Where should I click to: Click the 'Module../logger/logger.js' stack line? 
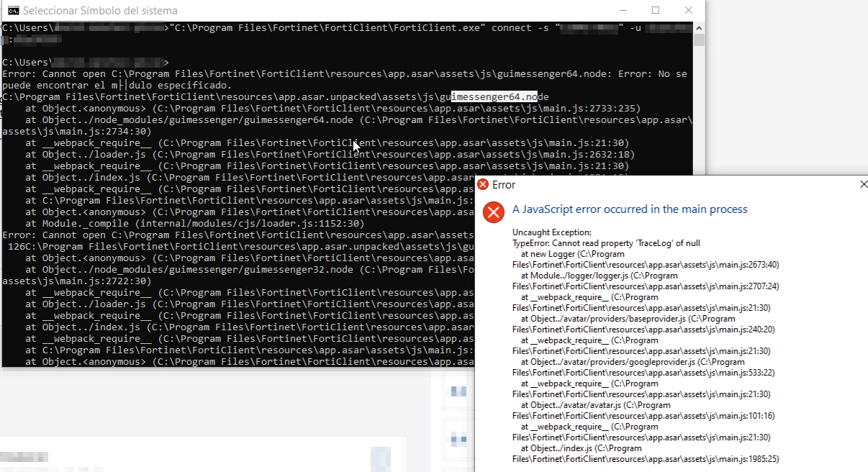coord(599,276)
